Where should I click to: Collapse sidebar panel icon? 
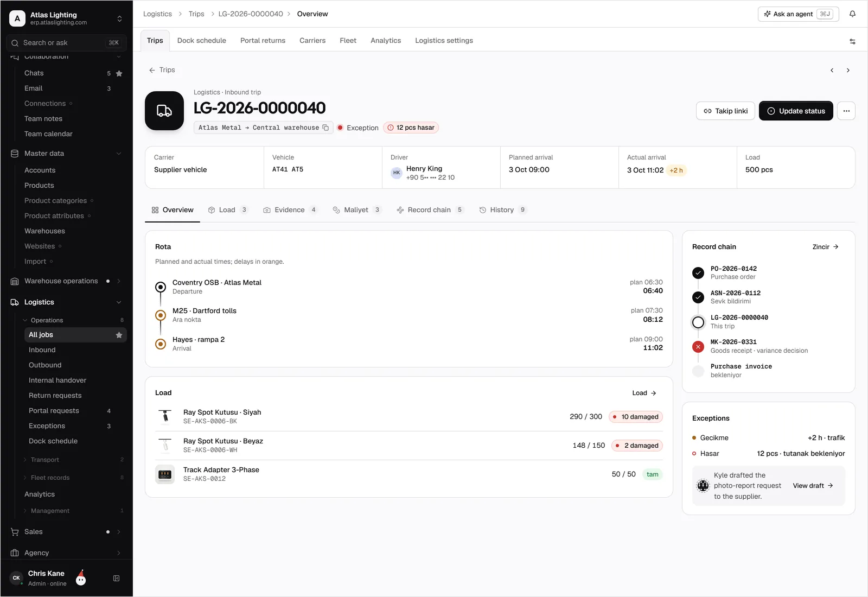pyautogui.click(x=116, y=579)
